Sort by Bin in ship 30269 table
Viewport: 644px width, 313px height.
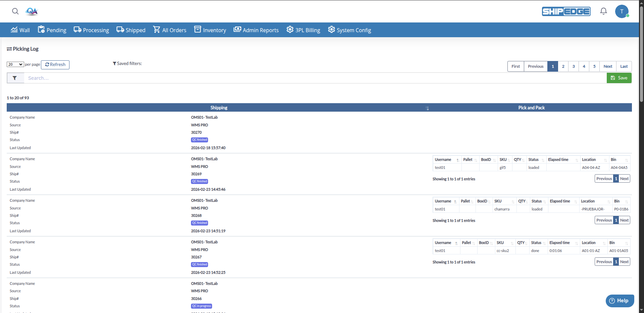pos(619,160)
